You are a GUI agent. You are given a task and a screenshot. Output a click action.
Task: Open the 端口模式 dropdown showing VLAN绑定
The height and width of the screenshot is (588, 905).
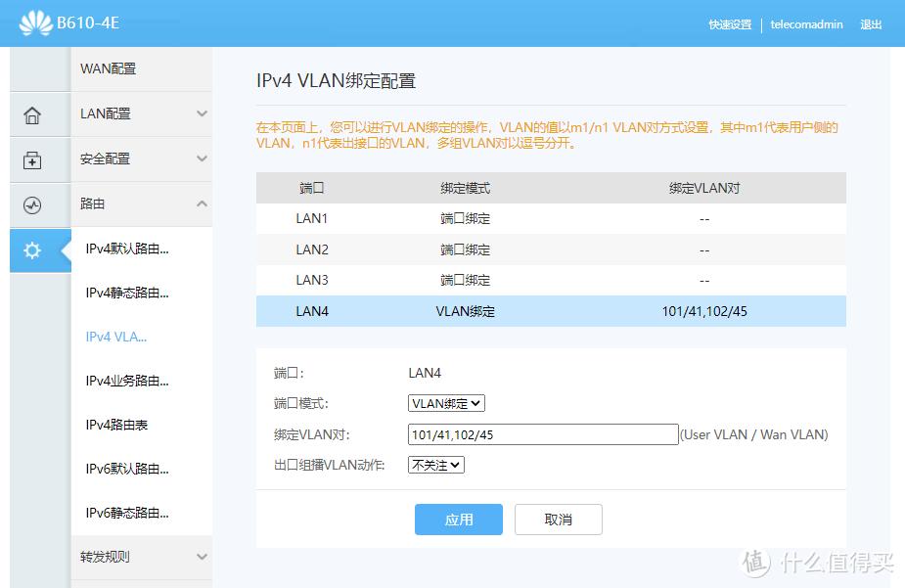pyautogui.click(x=445, y=402)
